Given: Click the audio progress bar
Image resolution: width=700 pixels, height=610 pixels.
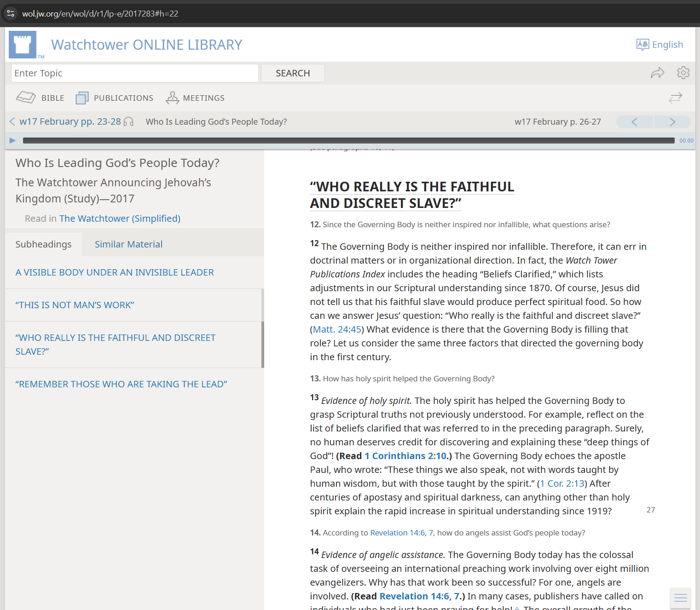Looking at the screenshot, I should point(348,141).
